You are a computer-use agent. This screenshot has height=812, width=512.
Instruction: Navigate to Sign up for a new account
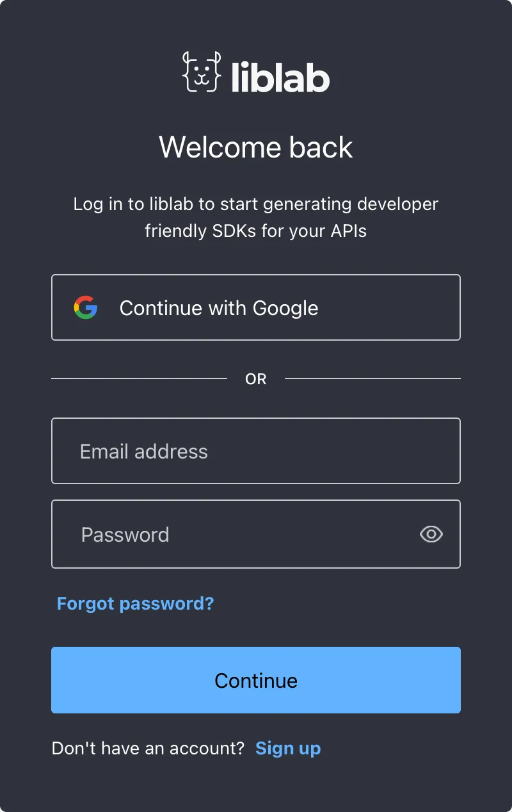(x=288, y=748)
